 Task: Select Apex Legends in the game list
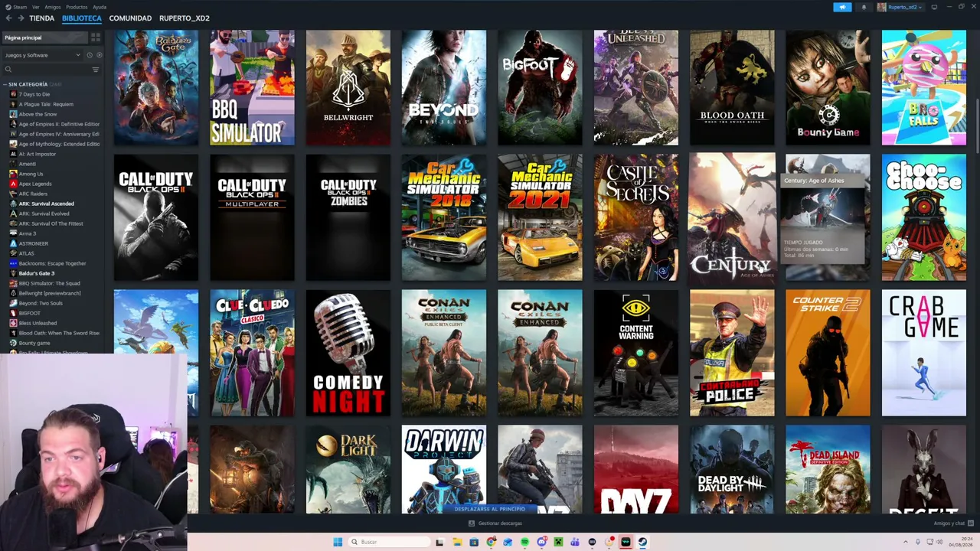(35, 184)
